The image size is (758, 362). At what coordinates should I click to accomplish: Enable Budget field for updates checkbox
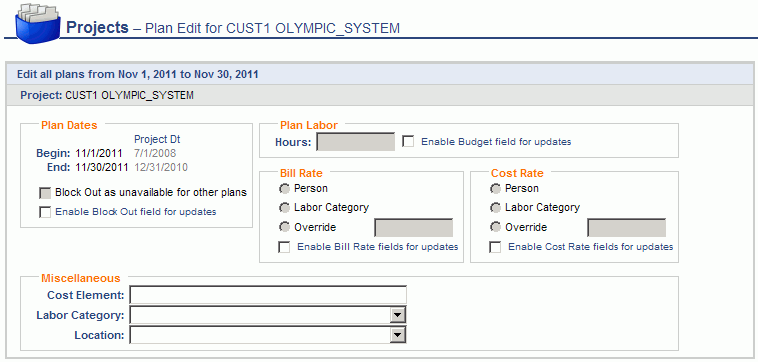tap(408, 142)
